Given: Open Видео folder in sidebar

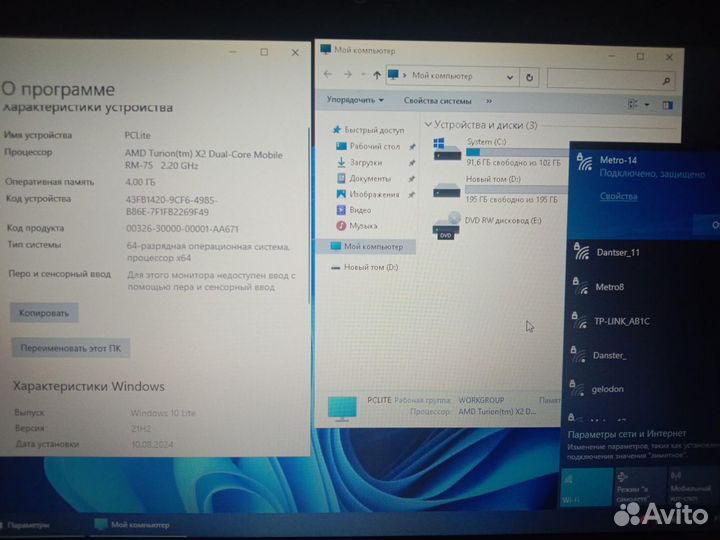Looking at the screenshot, I should click(x=354, y=210).
